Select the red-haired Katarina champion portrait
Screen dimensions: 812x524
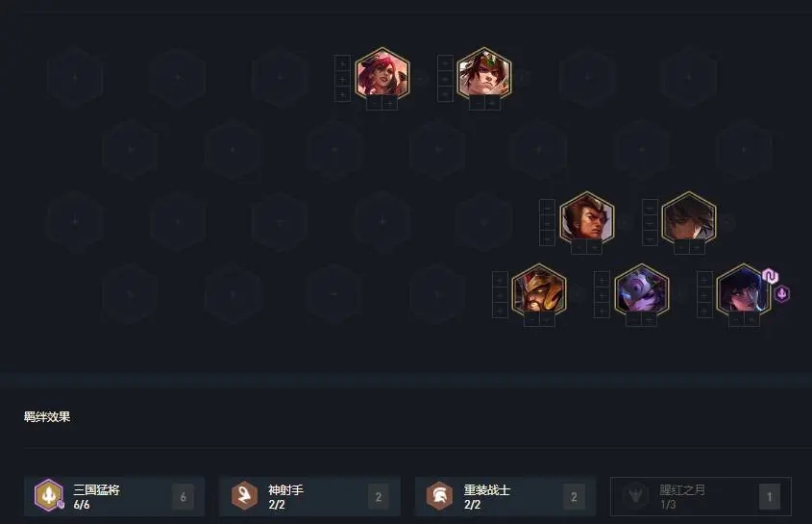[382, 75]
